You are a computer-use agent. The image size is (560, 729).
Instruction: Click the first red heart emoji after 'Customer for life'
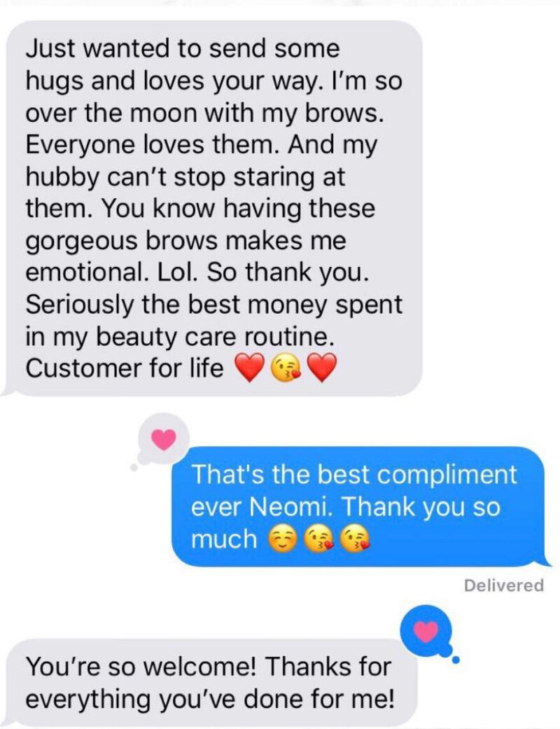251,368
